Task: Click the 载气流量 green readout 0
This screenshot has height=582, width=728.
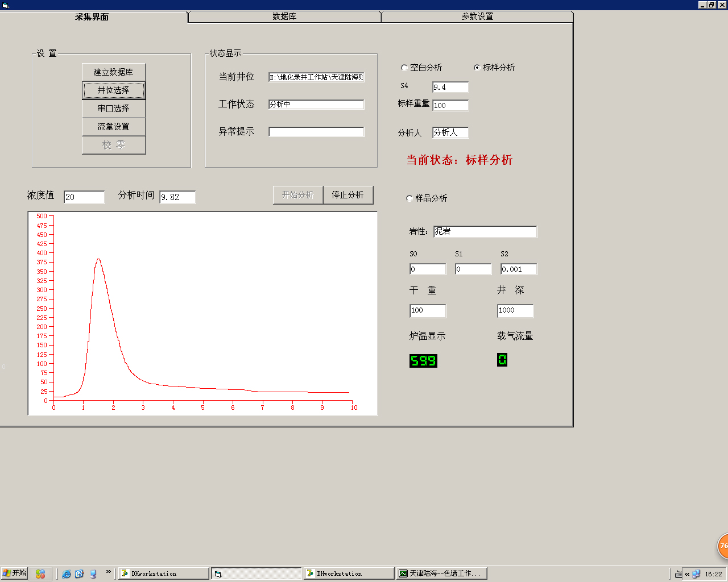Action: (x=502, y=360)
